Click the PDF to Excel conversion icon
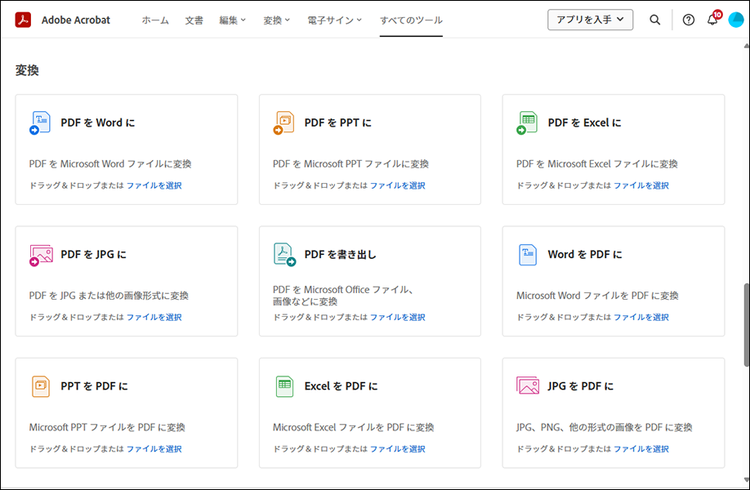Viewport: 750px width, 490px height. [x=527, y=123]
